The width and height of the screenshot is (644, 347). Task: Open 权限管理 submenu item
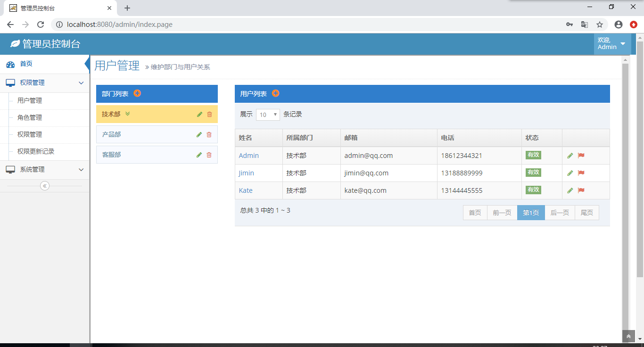coord(30,134)
